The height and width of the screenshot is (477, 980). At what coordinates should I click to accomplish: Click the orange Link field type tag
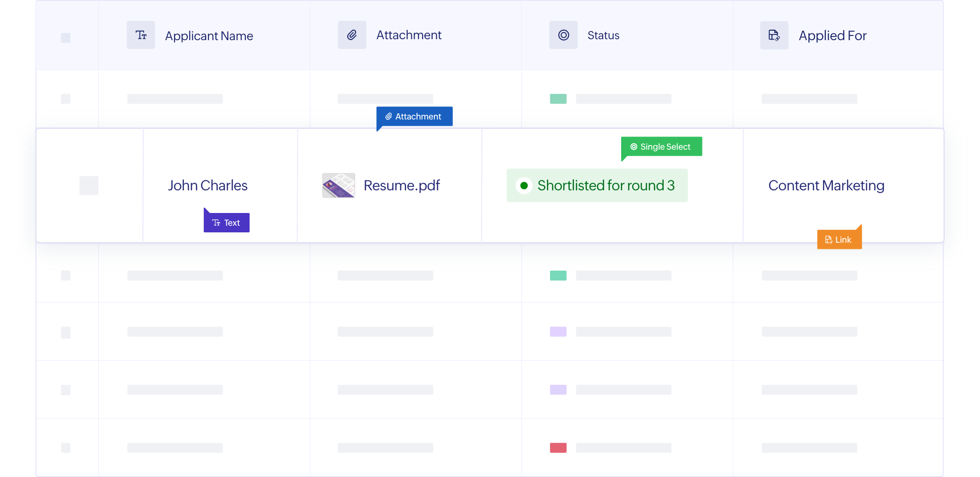pos(839,240)
